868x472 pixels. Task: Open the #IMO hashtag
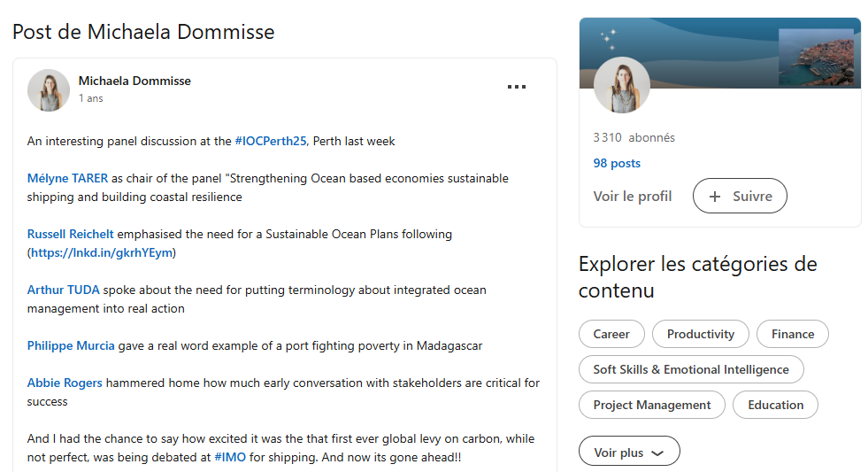[x=230, y=457]
